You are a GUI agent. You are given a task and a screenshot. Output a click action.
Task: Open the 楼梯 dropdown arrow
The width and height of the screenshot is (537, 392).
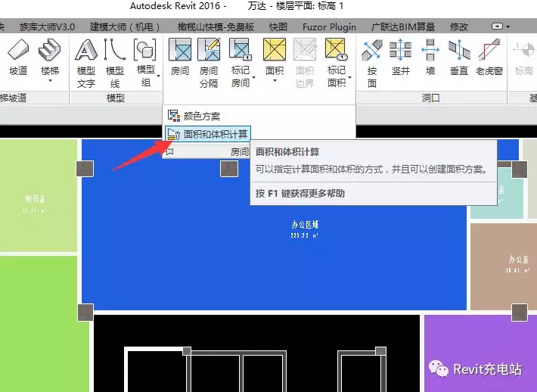coord(51,81)
